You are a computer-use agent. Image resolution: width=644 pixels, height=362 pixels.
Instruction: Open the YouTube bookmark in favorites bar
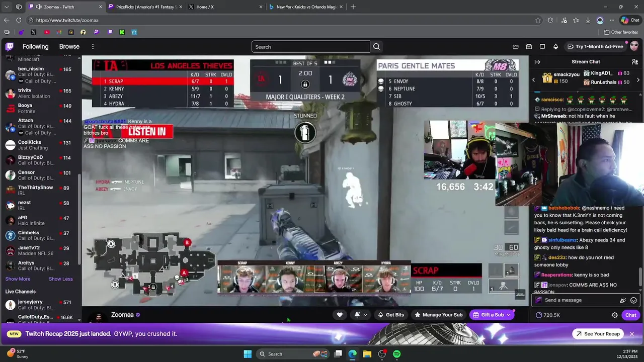(x=47, y=32)
